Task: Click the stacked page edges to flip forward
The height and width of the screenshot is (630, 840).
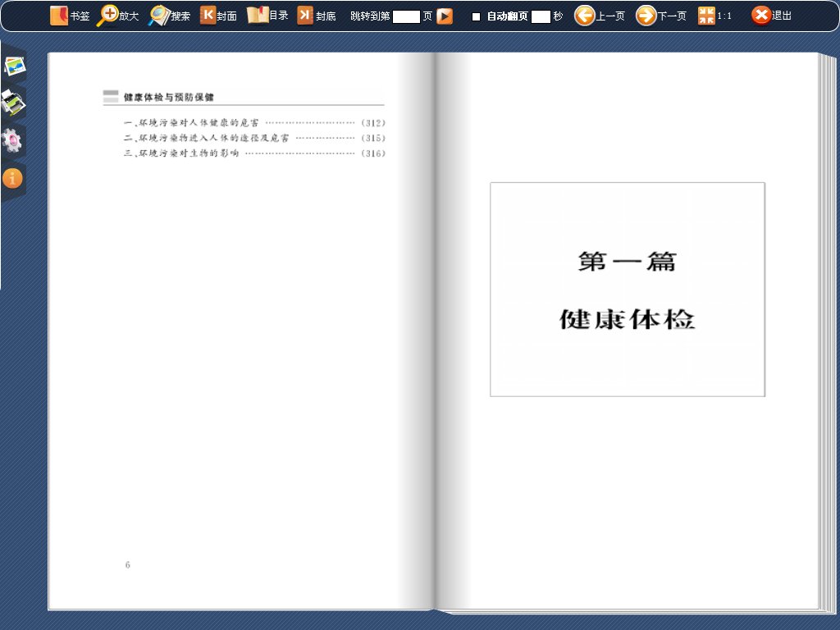Action: click(828, 332)
